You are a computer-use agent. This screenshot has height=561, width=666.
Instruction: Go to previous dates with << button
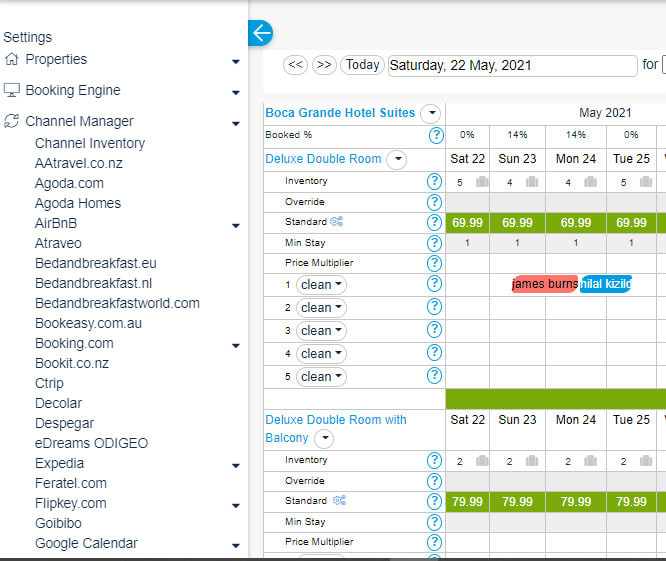(x=295, y=65)
